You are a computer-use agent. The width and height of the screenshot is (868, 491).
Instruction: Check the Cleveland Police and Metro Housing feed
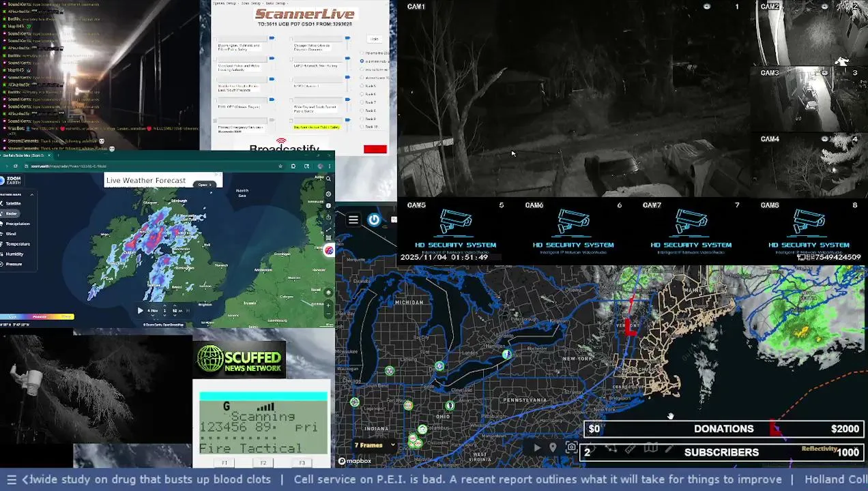(x=215, y=59)
